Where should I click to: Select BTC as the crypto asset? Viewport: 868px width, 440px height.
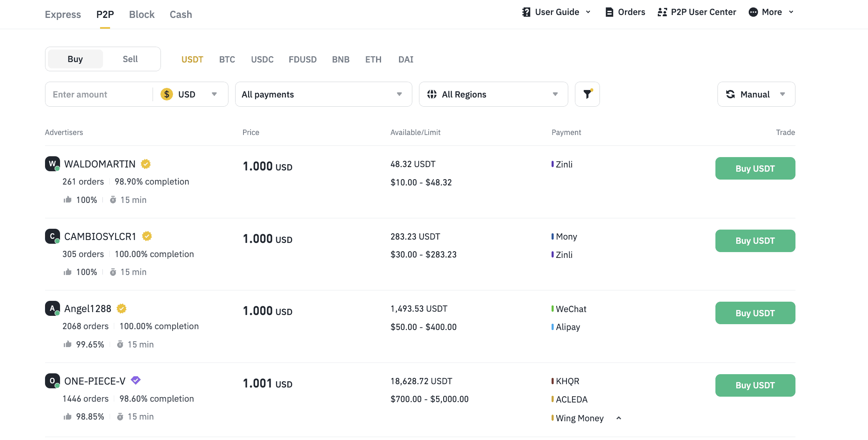pyautogui.click(x=227, y=60)
